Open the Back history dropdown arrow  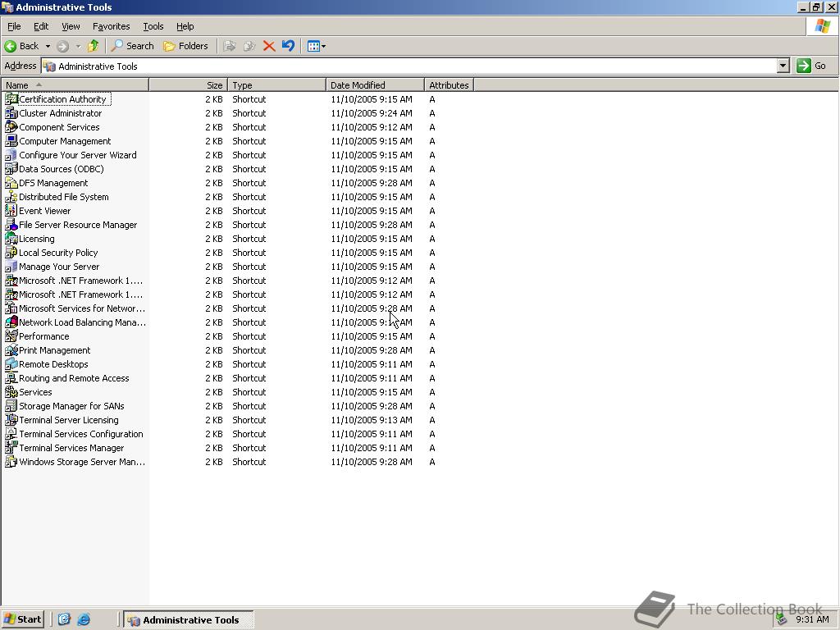coord(48,46)
